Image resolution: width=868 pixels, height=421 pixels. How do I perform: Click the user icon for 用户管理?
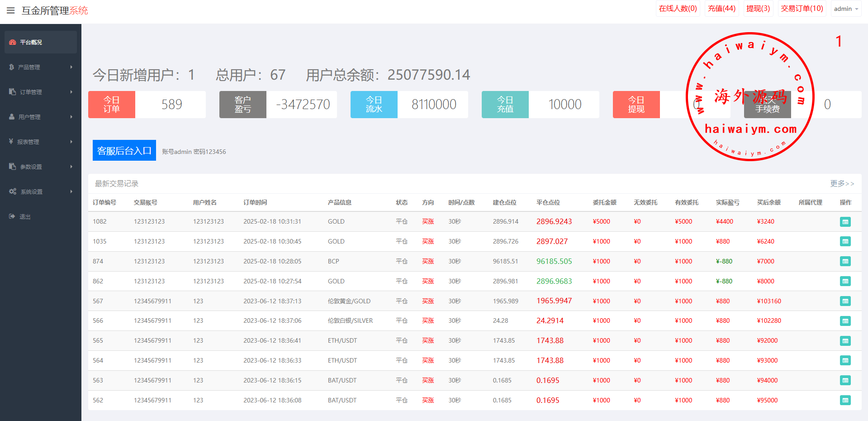[x=12, y=117]
